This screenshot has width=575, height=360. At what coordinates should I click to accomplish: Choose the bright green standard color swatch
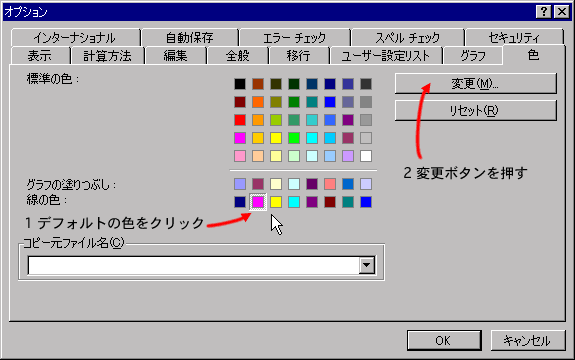pos(294,138)
